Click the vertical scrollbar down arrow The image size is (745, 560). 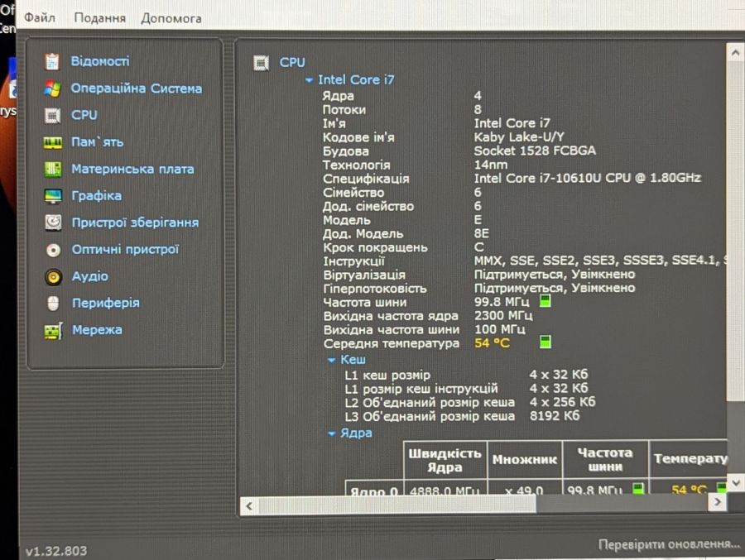coord(736,484)
